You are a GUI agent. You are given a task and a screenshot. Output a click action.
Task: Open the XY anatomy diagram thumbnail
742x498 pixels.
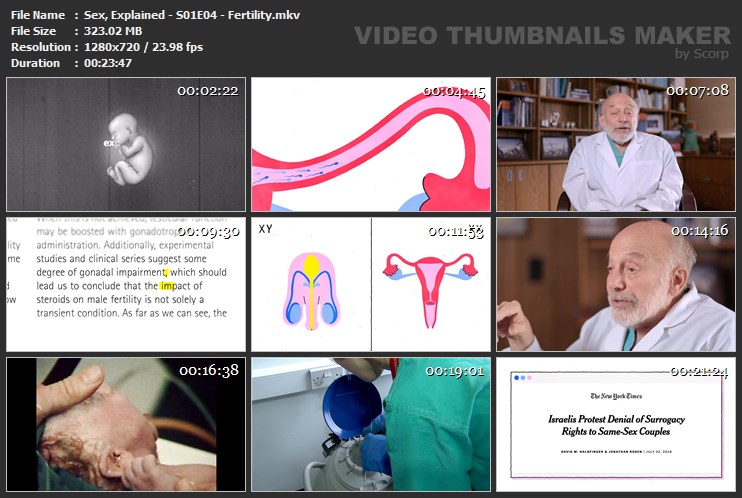tap(371, 285)
